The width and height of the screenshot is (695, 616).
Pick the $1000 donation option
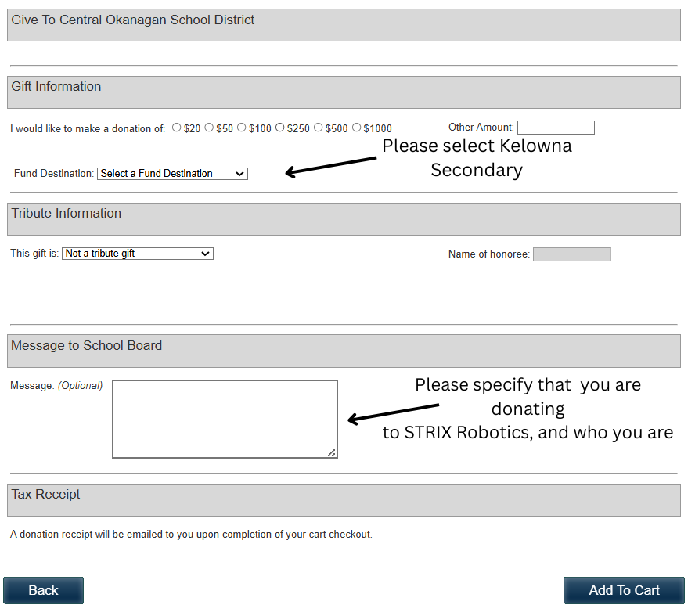(x=357, y=128)
